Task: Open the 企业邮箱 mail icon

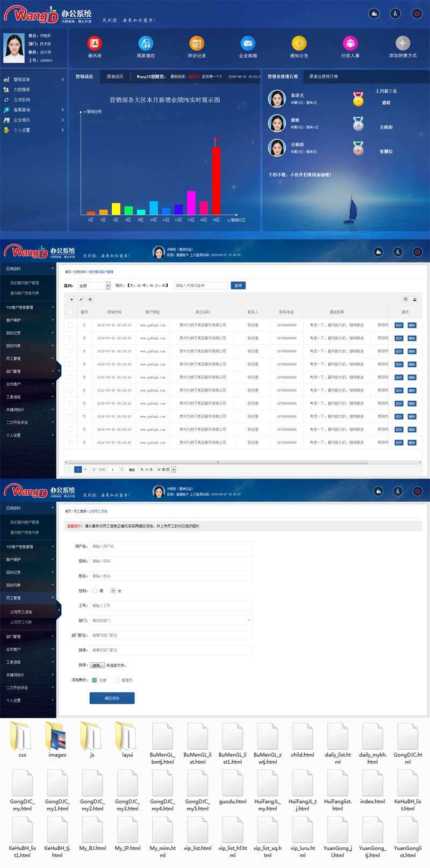Action: [x=248, y=43]
